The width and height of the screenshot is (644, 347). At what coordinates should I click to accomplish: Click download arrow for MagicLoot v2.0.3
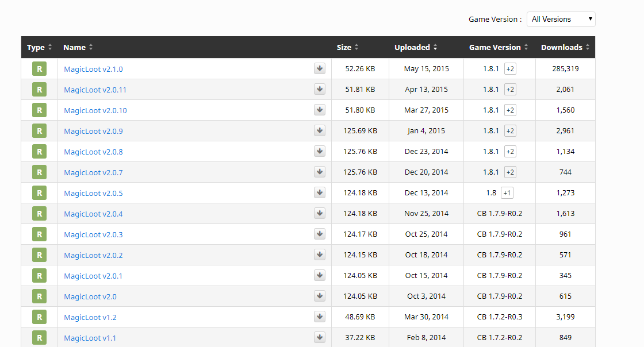tap(320, 234)
